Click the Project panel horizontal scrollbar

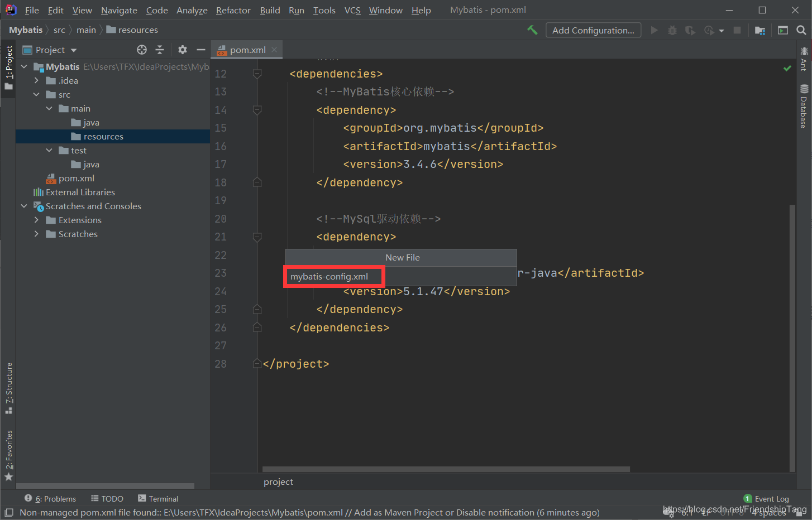[106, 486]
